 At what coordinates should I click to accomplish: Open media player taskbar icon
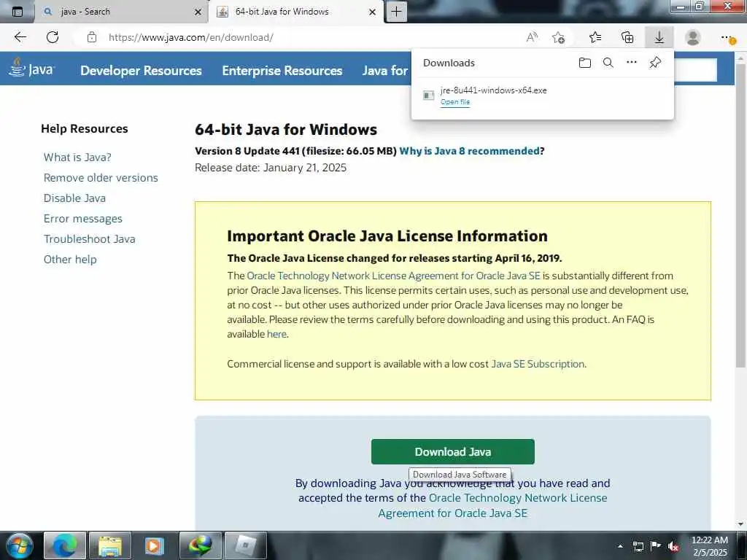coord(155,545)
